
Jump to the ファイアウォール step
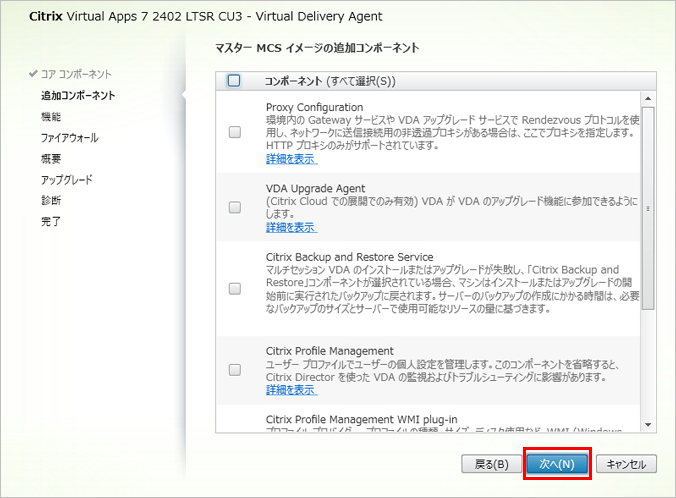pos(69,138)
